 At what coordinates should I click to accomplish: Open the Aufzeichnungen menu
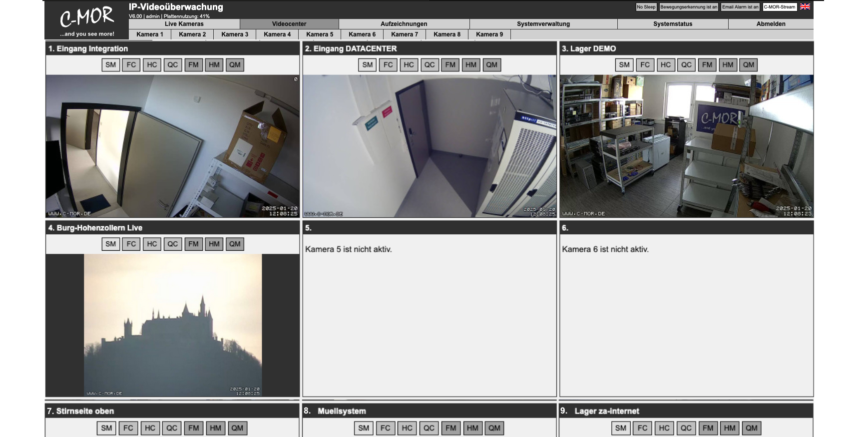(x=404, y=24)
